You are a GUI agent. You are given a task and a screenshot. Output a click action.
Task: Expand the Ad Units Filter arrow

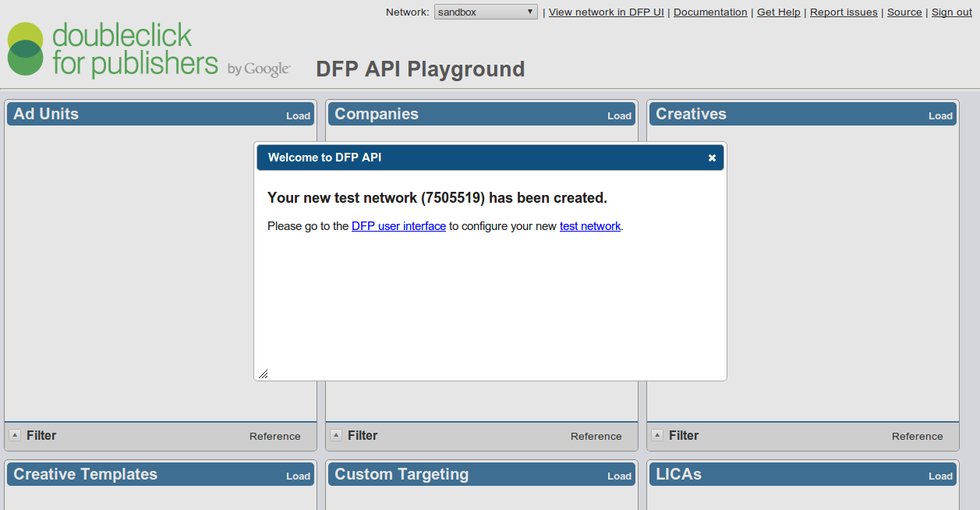[x=15, y=435]
